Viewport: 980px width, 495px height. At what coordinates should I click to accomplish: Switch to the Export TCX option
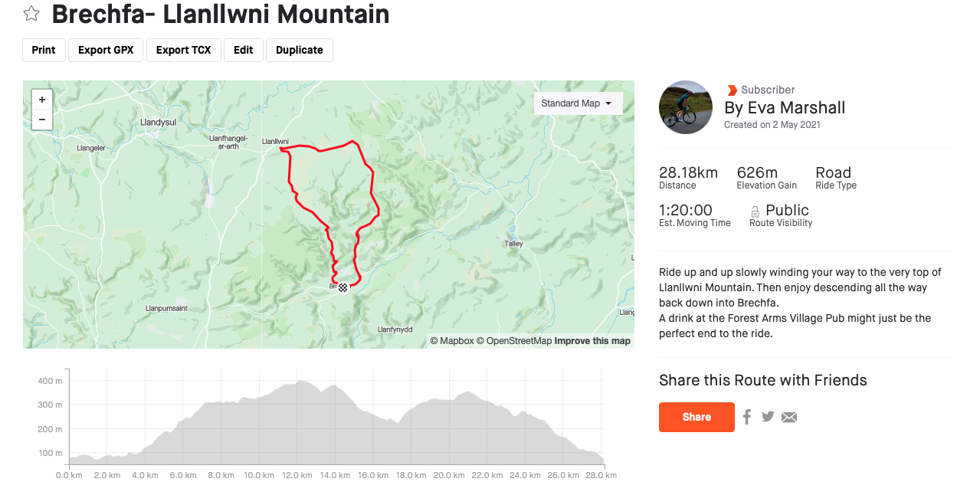click(183, 50)
